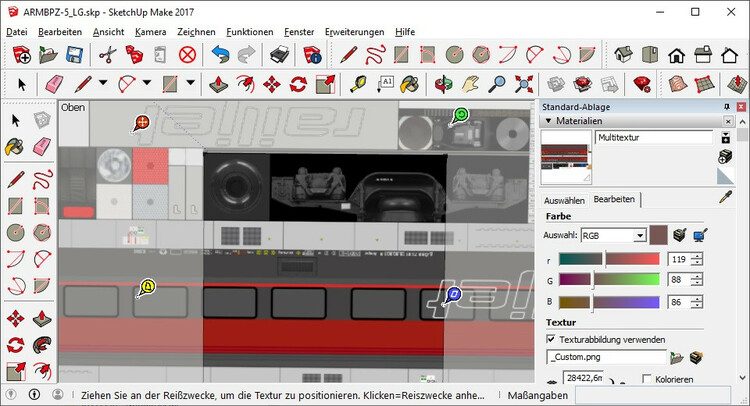This screenshot has height=406, width=750.
Task: Edit texture in external editor
Action: [696, 357]
